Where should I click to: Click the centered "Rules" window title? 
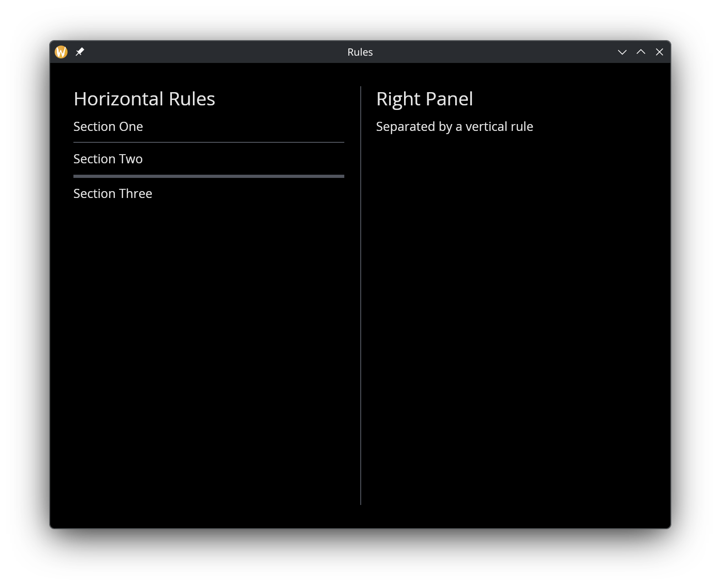360,52
